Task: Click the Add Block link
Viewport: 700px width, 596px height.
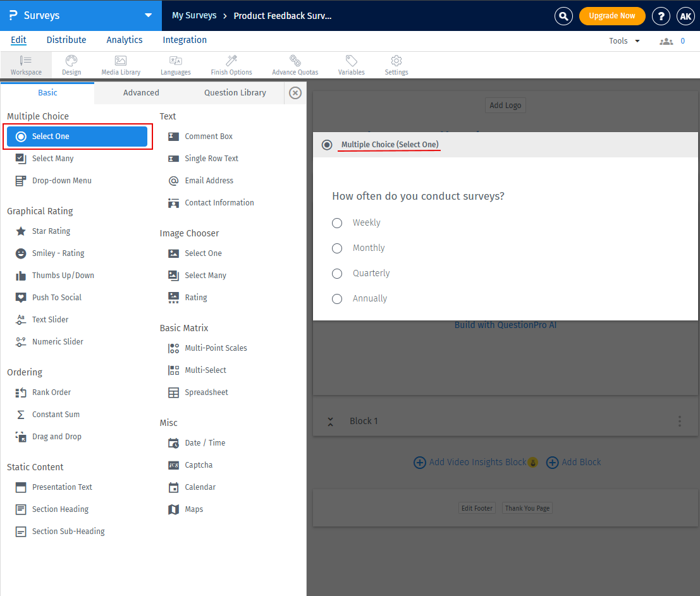Action: click(574, 463)
